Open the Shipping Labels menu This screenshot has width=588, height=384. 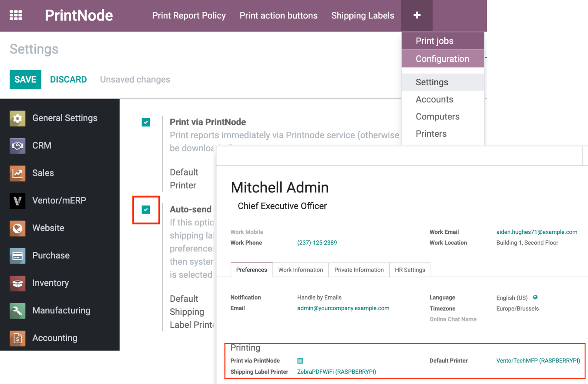pos(362,15)
